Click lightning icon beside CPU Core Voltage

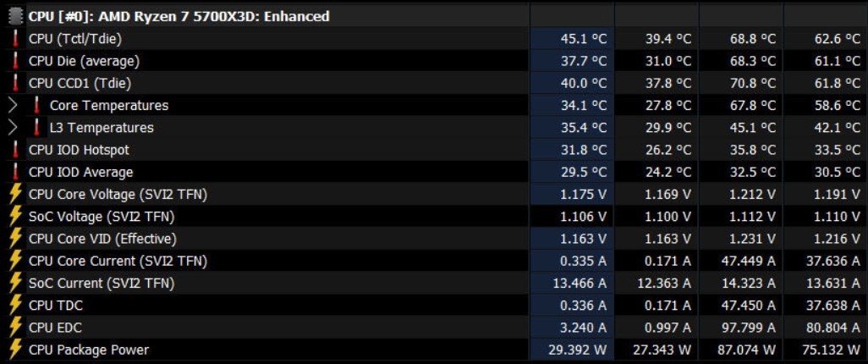point(16,194)
